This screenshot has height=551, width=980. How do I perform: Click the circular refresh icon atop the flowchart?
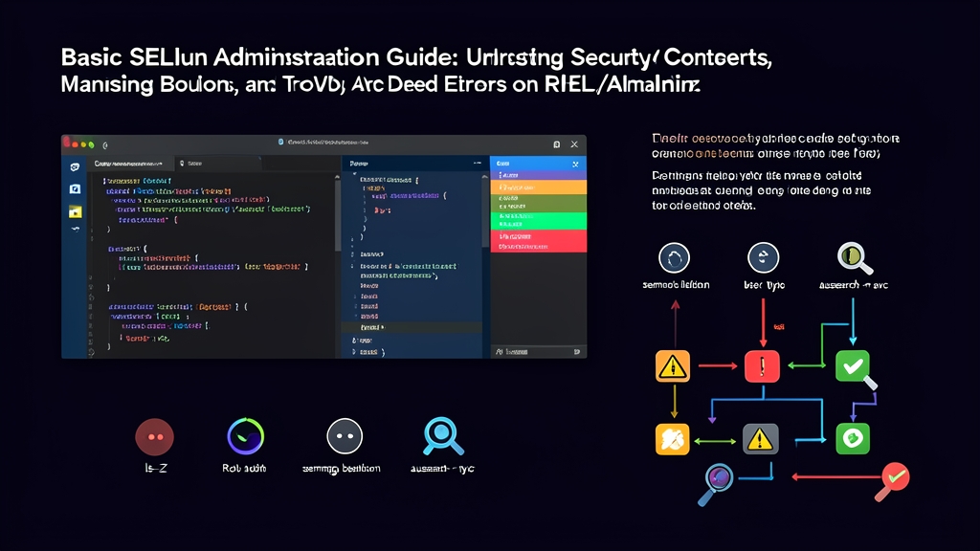tap(674, 257)
